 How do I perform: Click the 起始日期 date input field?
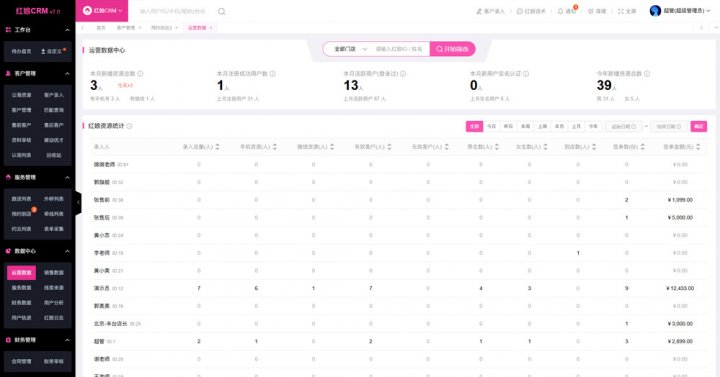pyautogui.click(x=624, y=126)
